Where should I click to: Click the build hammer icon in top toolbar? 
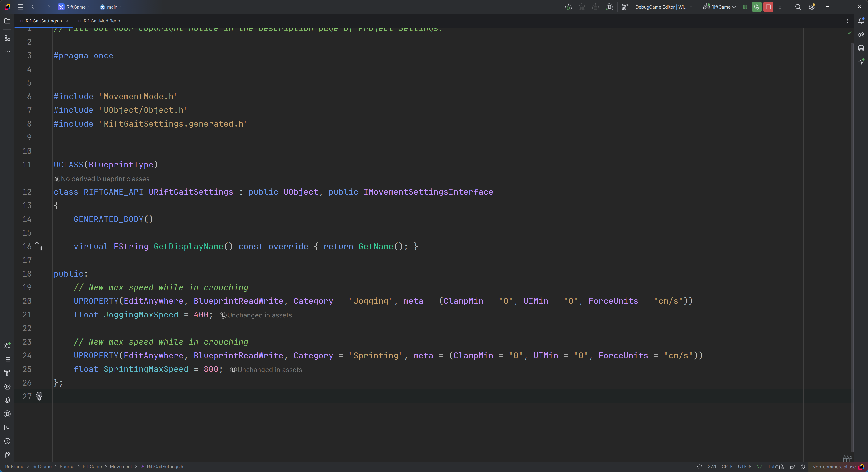[625, 7]
